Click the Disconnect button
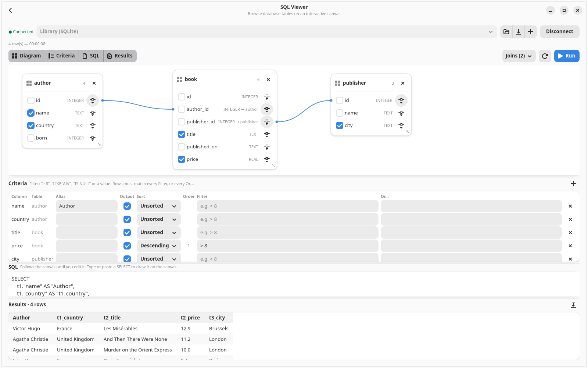This screenshot has width=588, height=368. tap(559, 32)
